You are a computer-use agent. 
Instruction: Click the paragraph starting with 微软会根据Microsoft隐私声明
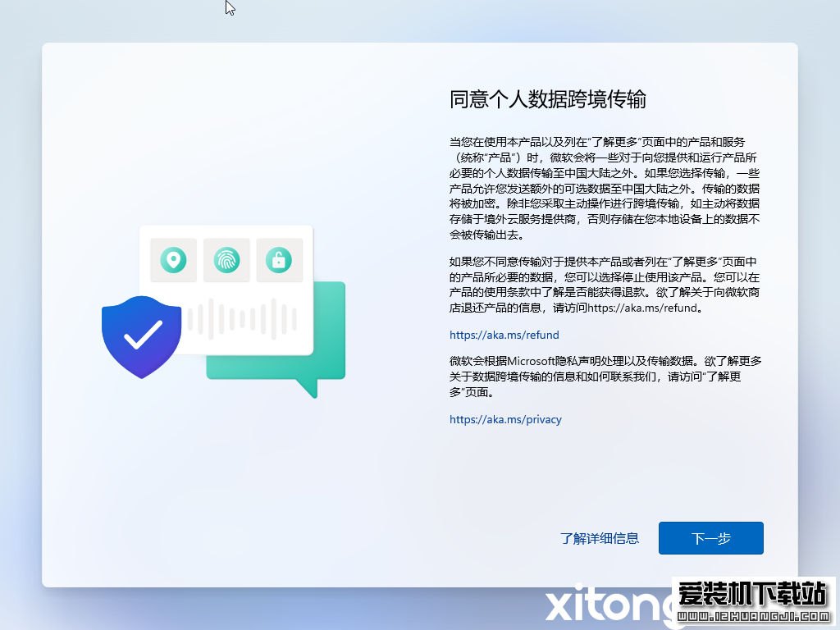click(605, 376)
